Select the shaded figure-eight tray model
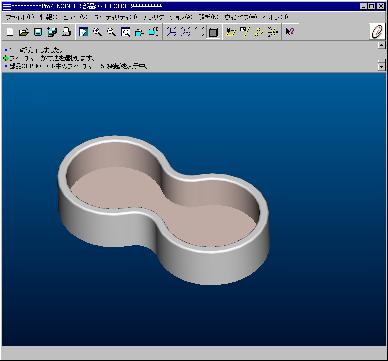This screenshot has width=388, height=361. point(163,210)
